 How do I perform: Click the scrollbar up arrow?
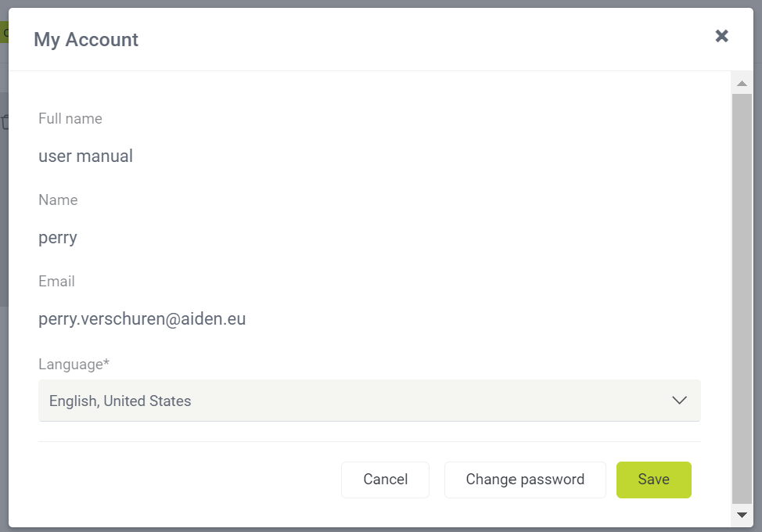point(742,83)
